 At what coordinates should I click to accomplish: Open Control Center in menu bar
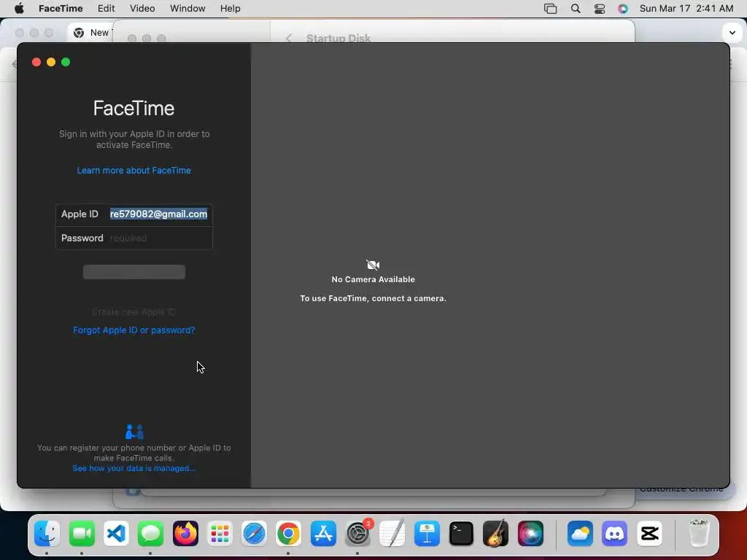pos(600,9)
